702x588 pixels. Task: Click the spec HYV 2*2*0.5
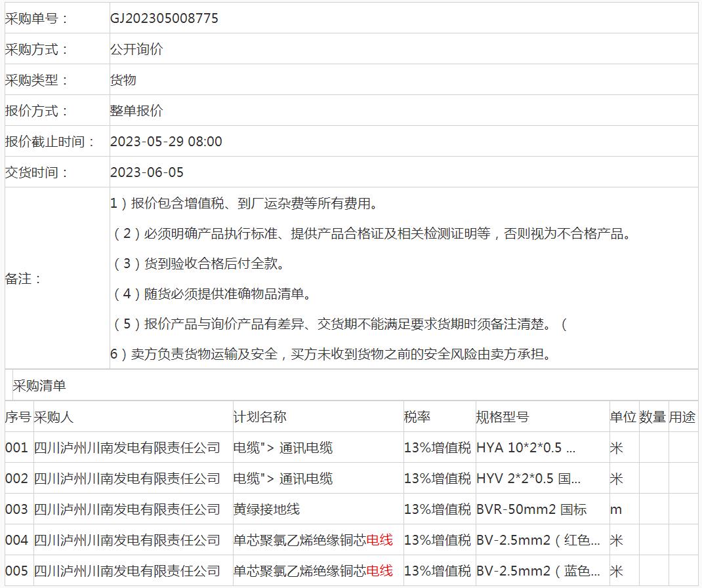coord(528,479)
